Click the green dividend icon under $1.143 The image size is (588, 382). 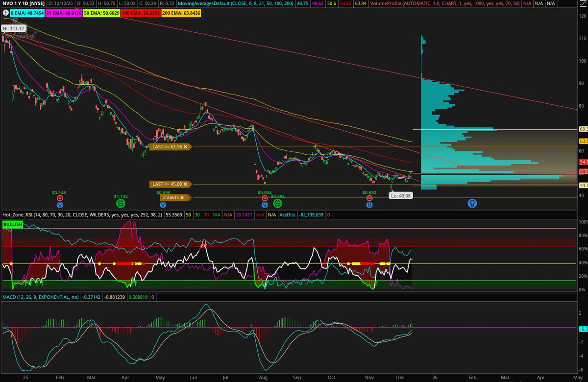pyautogui.click(x=120, y=202)
